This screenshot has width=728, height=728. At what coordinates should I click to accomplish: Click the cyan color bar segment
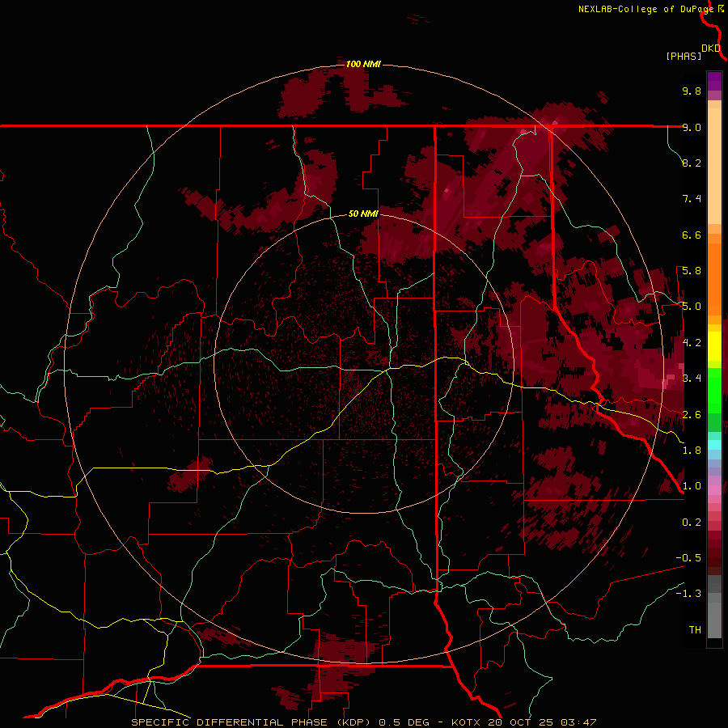point(714,444)
